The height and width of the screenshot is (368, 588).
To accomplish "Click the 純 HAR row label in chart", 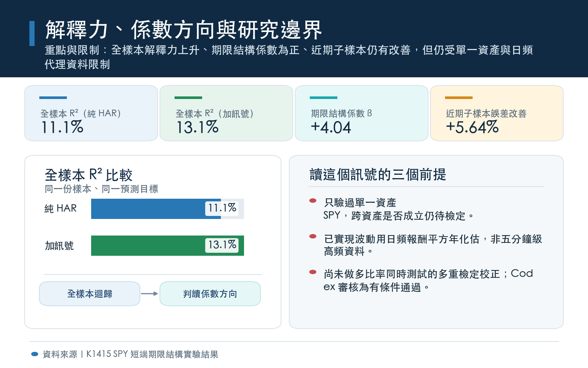I will pos(61,209).
